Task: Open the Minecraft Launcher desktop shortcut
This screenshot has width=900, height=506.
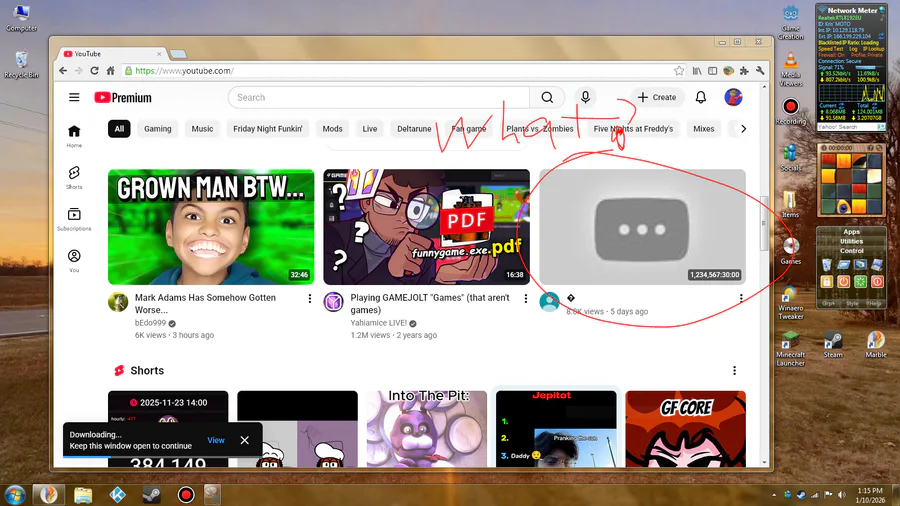Action: (790, 348)
